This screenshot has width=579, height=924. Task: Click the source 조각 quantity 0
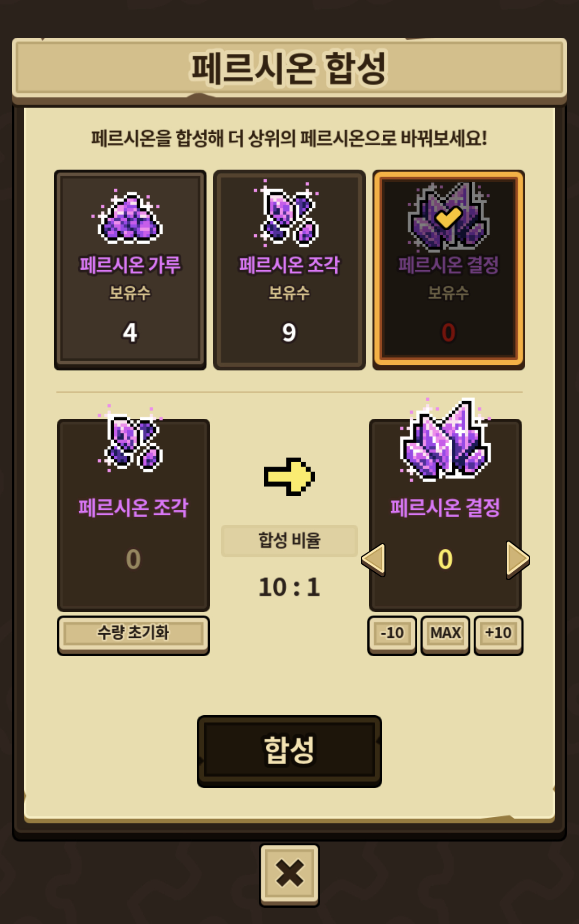[x=133, y=559]
